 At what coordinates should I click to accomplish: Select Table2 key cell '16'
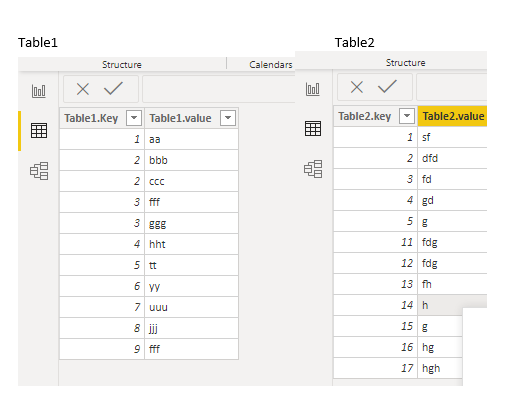[x=375, y=347]
